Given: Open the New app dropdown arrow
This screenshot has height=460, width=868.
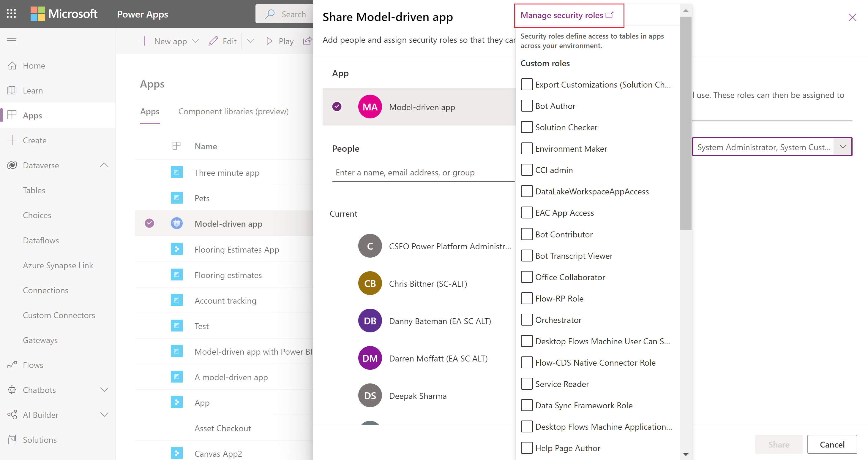Looking at the screenshot, I should (x=195, y=41).
